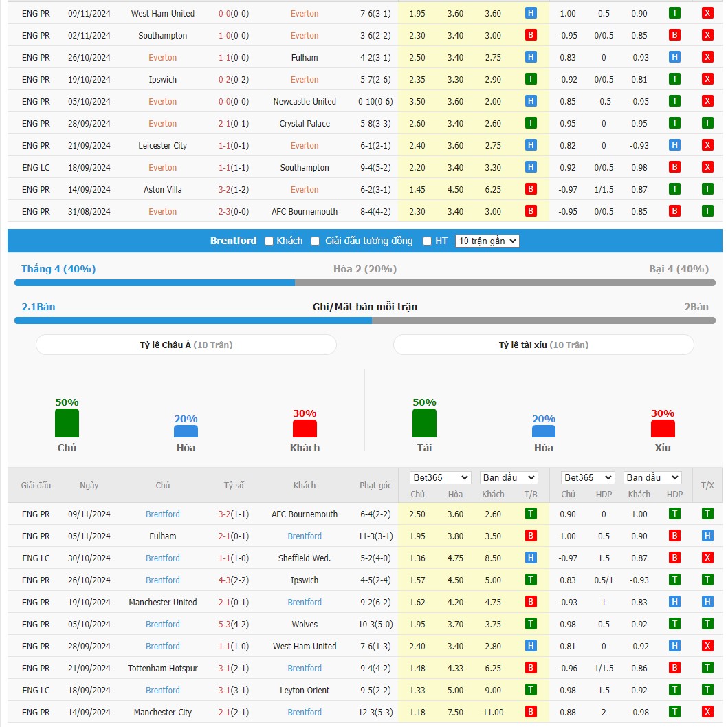Click Aston Villa team name

(x=162, y=190)
